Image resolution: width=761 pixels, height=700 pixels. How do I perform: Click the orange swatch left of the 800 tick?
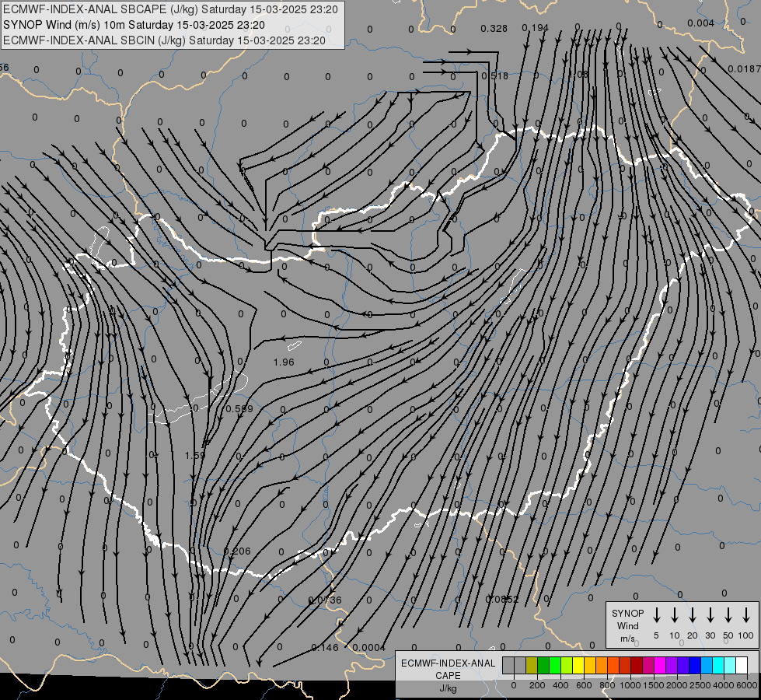pos(602,665)
